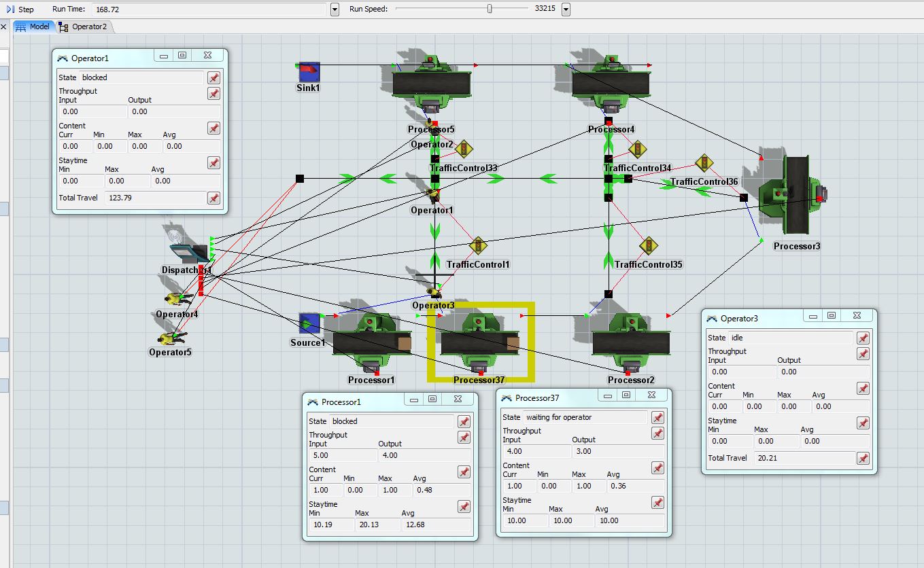Pin the Staytime stats in Processor37 window
The height and width of the screenshot is (568, 924).
(x=657, y=503)
